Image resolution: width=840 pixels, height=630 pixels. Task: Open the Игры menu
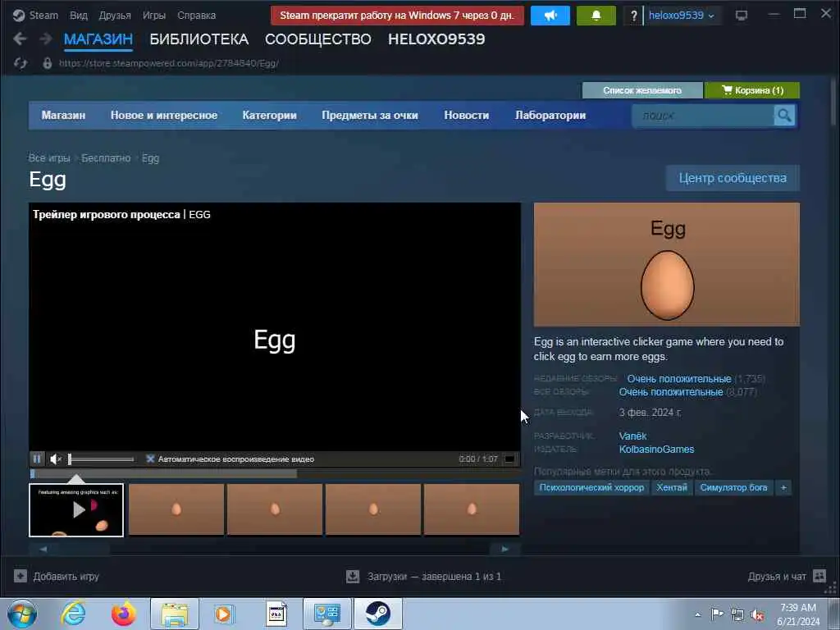(x=153, y=16)
